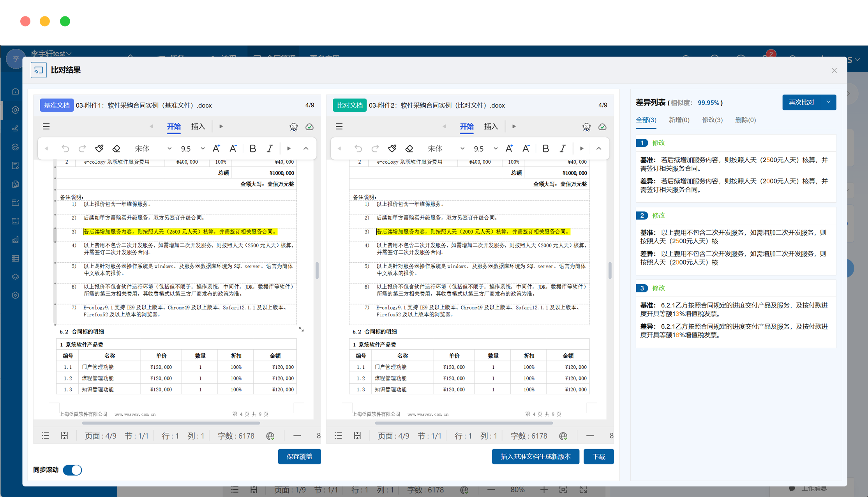This screenshot has height=497, width=868.
Task: Switch to the 插入 tab in the 比对文档 editor
Action: coord(491,127)
